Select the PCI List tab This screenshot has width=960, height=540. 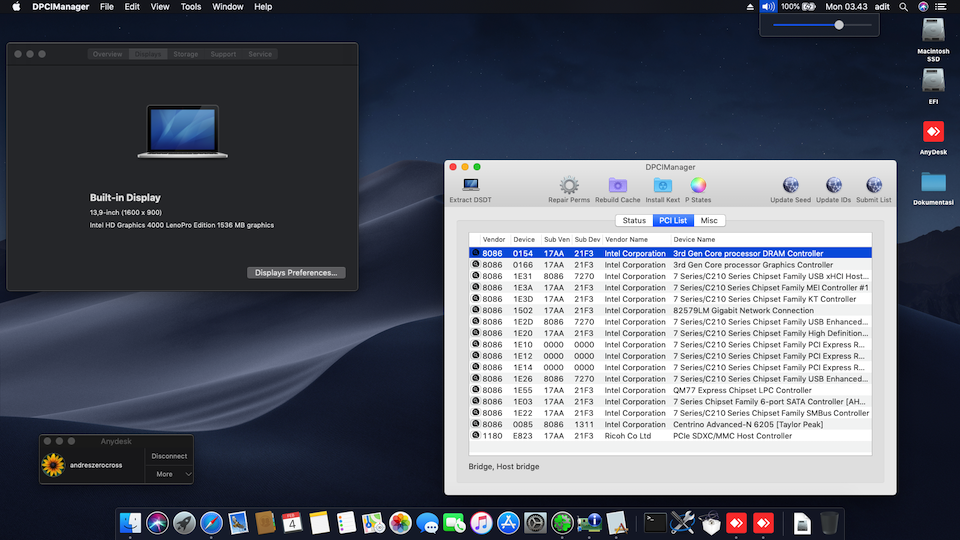point(673,220)
